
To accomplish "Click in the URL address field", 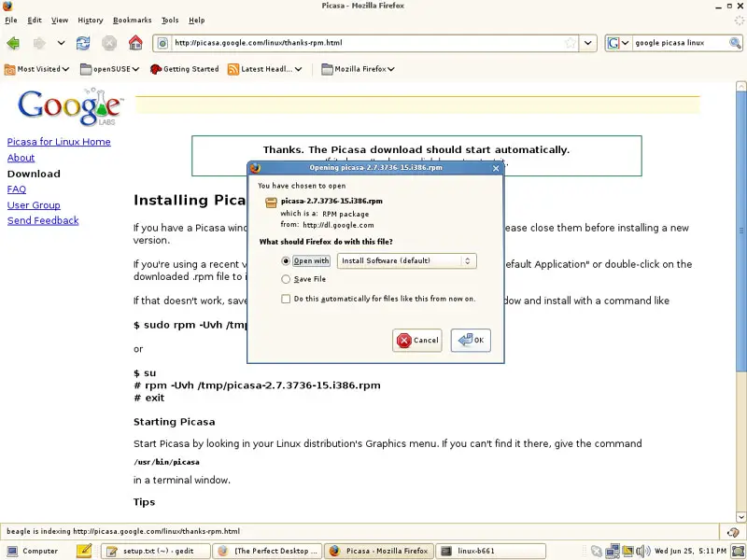I will pos(367,43).
